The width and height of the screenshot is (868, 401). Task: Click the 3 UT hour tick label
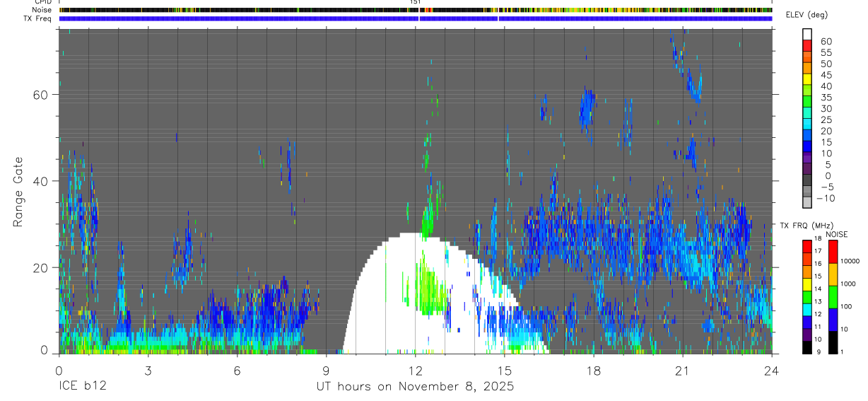(x=148, y=370)
